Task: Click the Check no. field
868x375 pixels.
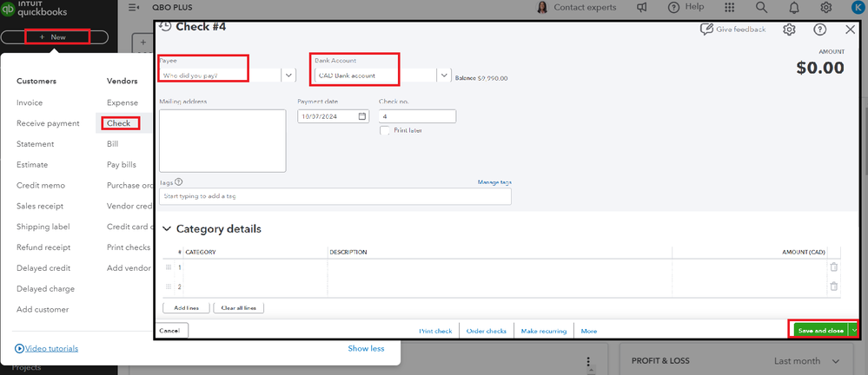Action: pos(417,116)
